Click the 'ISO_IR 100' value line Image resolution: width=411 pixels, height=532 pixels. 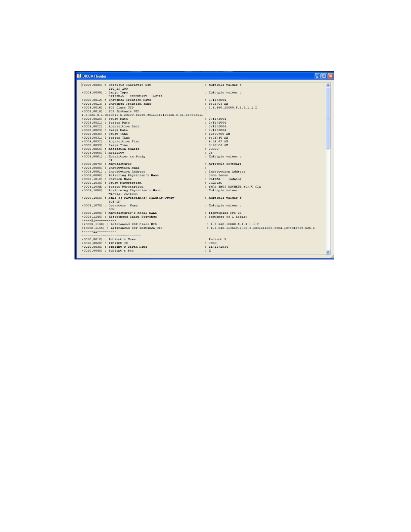(118, 89)
